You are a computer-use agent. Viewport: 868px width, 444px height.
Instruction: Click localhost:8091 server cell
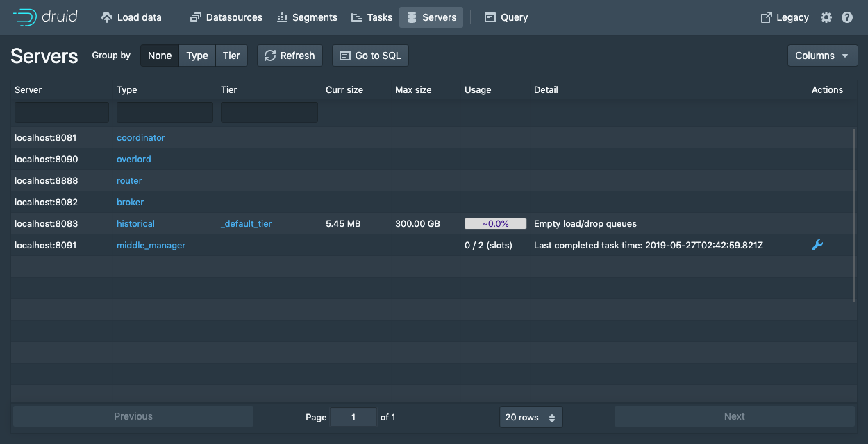tap(46, 245)
